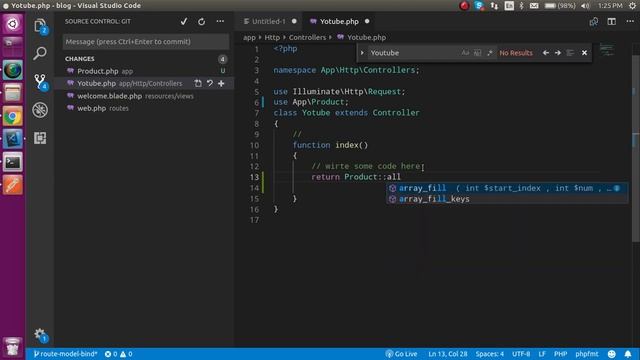640x360 pixels.
Task: Show details for array_fill suggestion
Action: (x=617, y=188)
